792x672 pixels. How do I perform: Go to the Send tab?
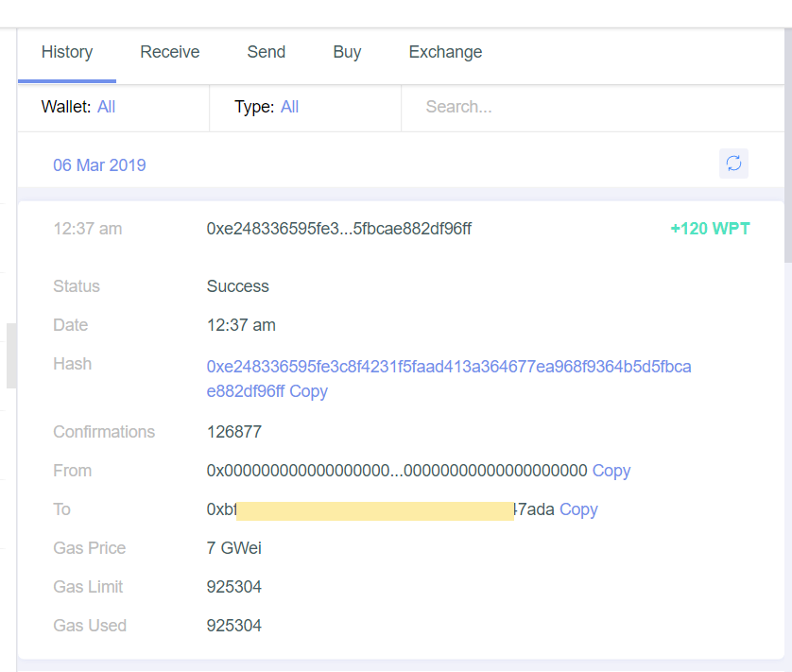tap(267, 52)
